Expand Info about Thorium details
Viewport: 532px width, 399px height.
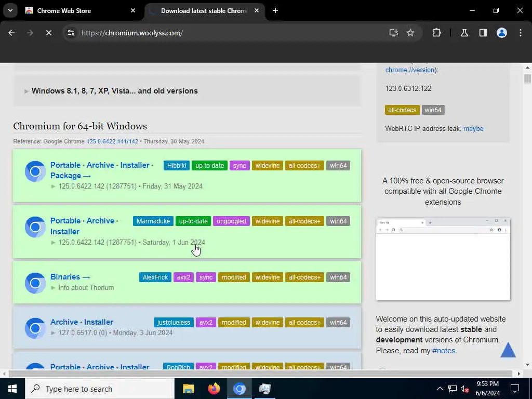pyautogui.click(x=83, y=287)
